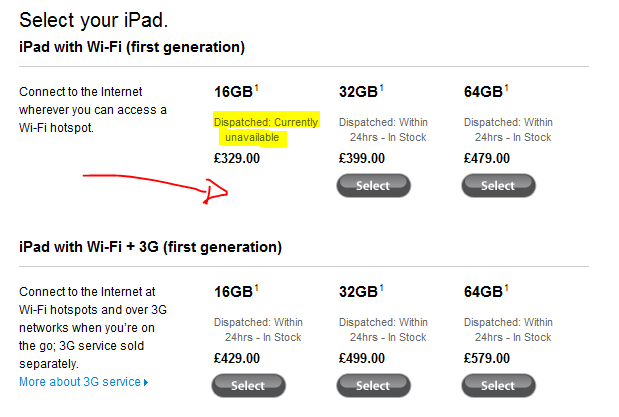Image resolution: width=619 pixels, height=417 pixels.
Task: Click the red hand-drawn arrow annotation
Action: [x=155, y=189]
